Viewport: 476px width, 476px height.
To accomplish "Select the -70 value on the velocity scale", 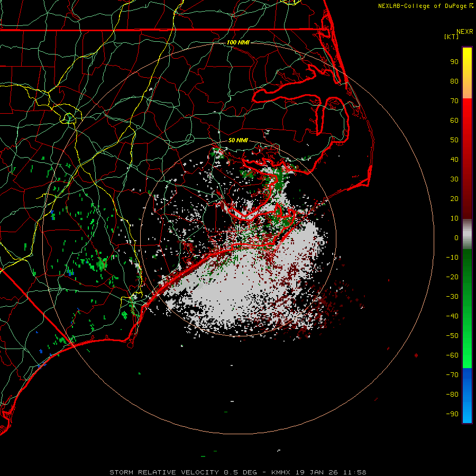I will [452, 375].
